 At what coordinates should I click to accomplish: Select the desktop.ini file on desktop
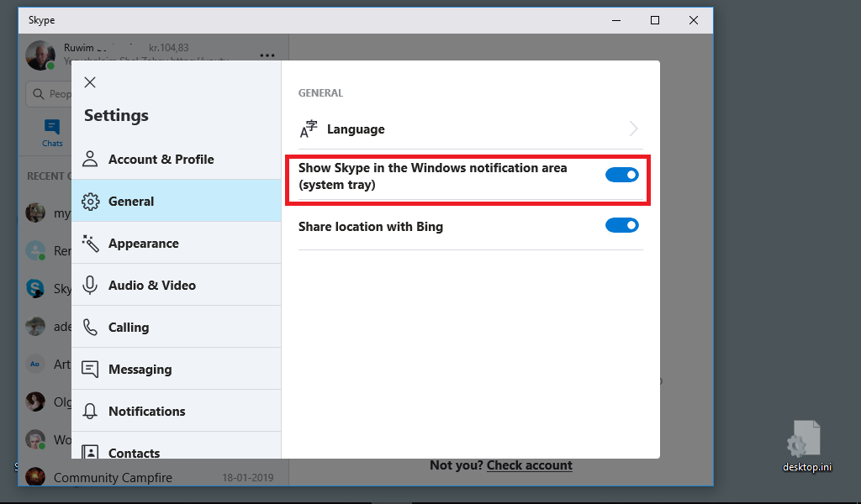click(806, 446)
